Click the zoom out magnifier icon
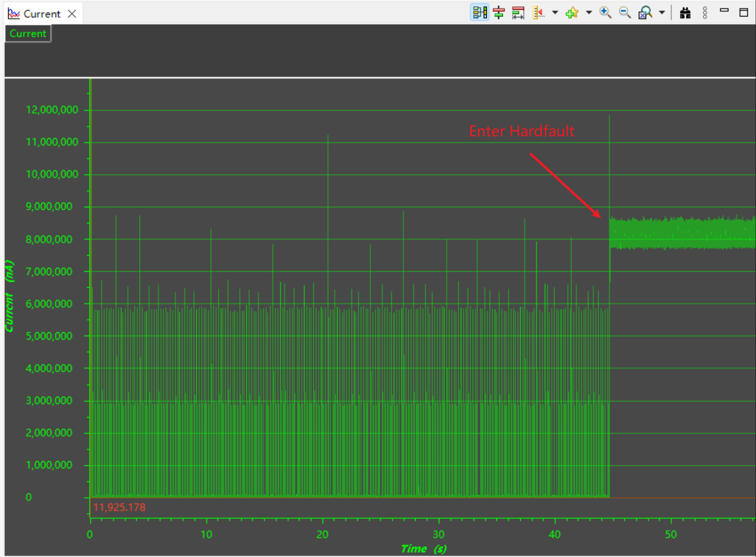756x557 pixels. click(x=625, y=13)
